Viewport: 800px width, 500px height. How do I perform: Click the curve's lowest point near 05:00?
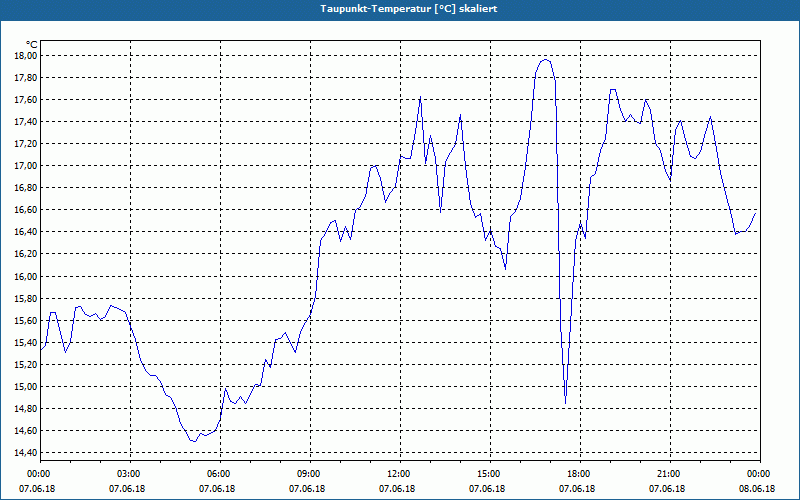(x=193, y=441)
